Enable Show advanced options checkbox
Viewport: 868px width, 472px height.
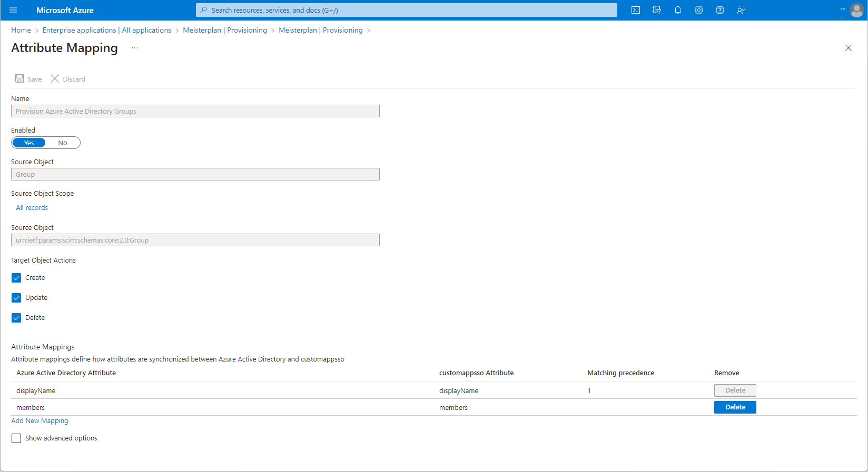[x=16, y=438]
